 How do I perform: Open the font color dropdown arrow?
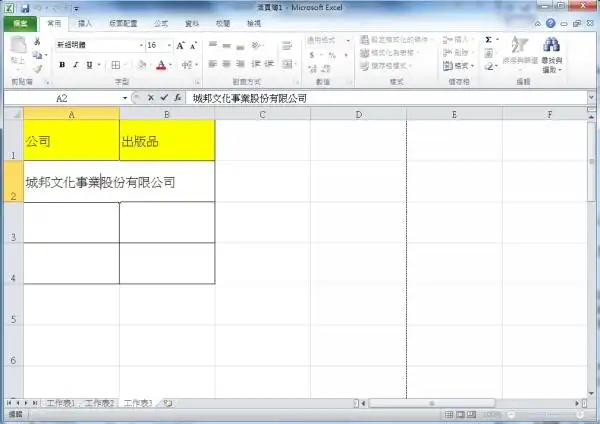171,65
